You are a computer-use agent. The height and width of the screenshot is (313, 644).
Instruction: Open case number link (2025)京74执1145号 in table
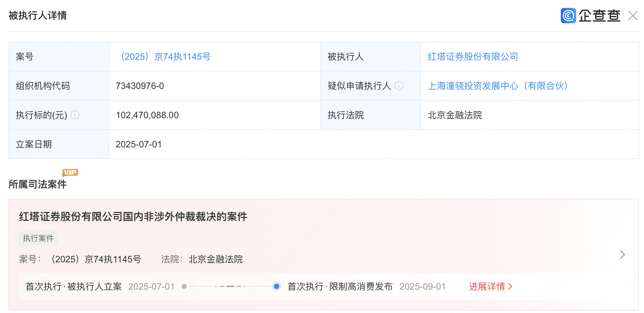pyautogui.click(x=166, y=57)
